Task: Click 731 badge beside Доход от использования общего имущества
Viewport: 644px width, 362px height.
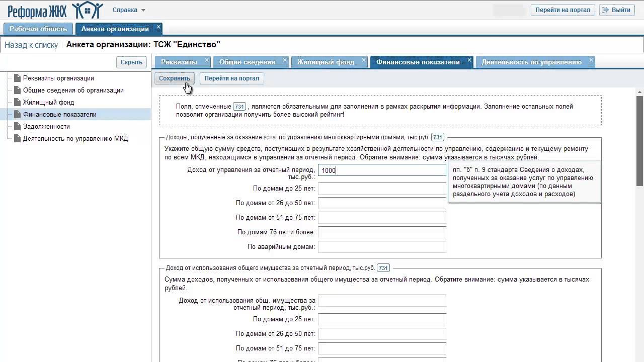Action: [x=383, y=268]
